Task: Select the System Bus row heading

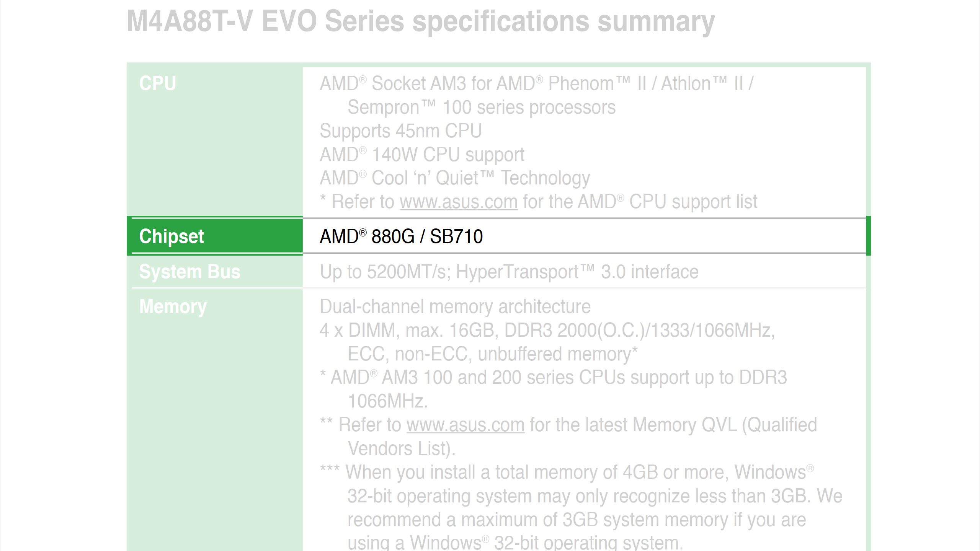Action: coord(189,272)
